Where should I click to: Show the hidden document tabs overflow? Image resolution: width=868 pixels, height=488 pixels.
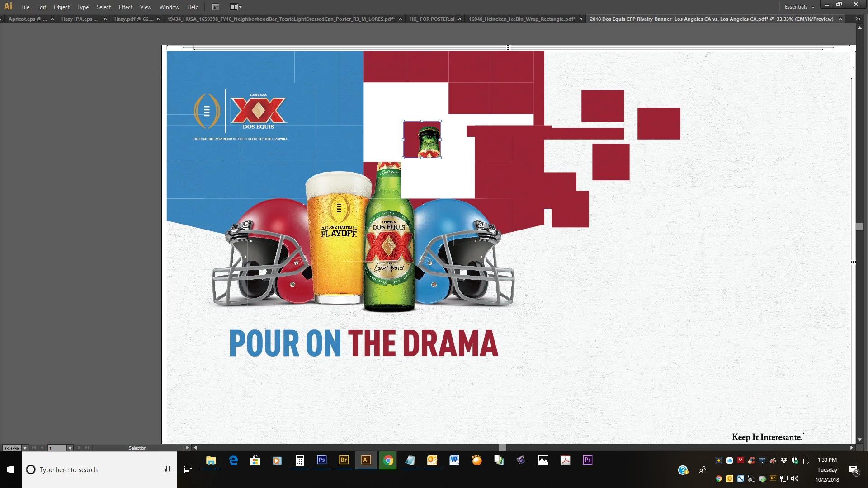coord(858,19)
